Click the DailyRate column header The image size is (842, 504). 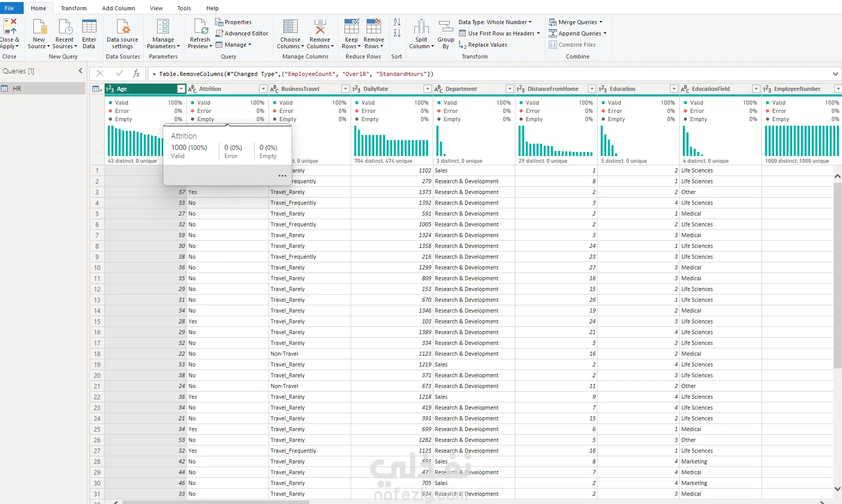click(392, 89)
